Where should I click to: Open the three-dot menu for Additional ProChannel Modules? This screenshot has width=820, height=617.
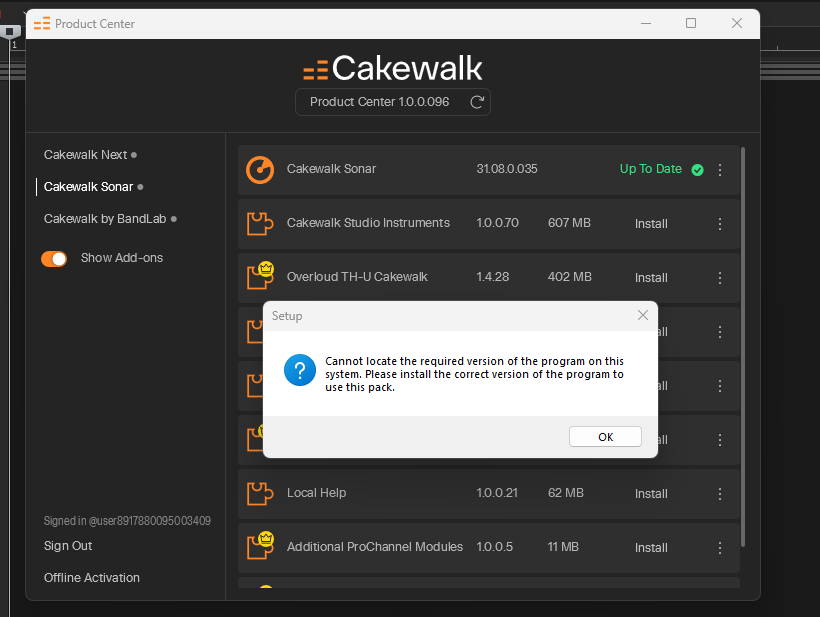[x=720, y=547]
